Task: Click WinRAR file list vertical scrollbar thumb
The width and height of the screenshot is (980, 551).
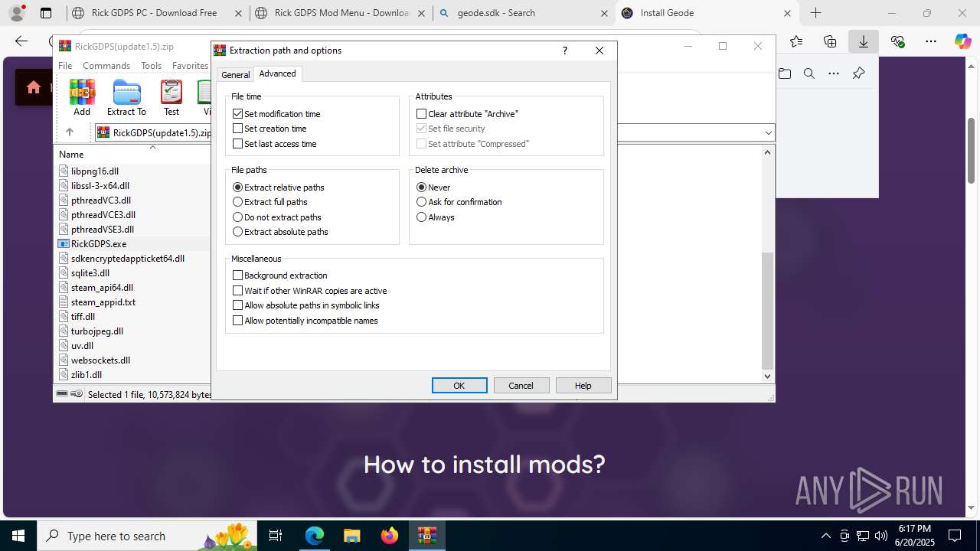Action: [767, 310]
